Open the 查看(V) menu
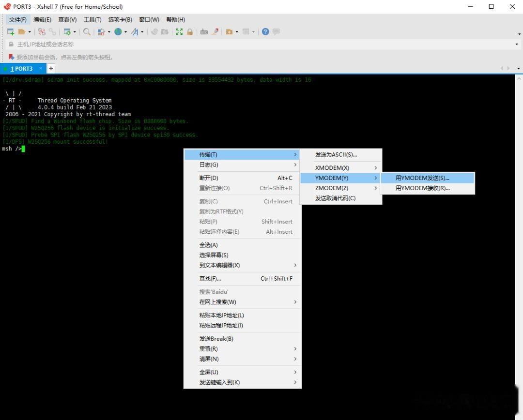Screen dimensions: 523x420 [67, 20]
